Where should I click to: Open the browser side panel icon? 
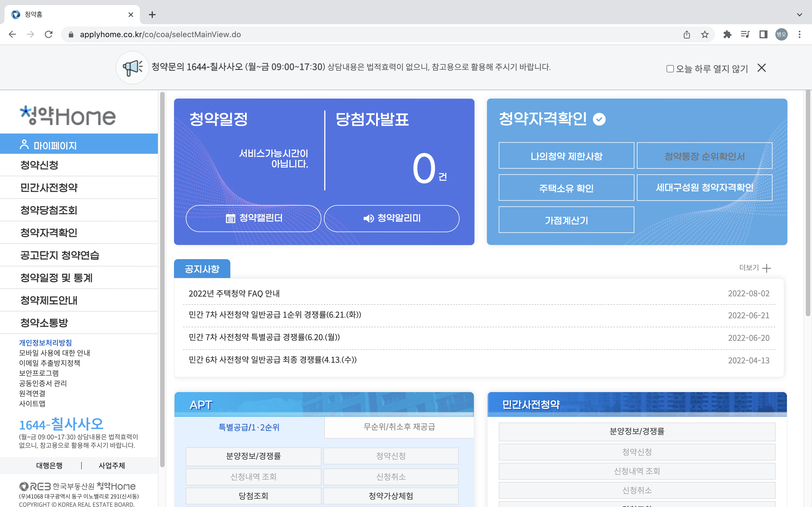pyautogui.click(x=763, y=35)
